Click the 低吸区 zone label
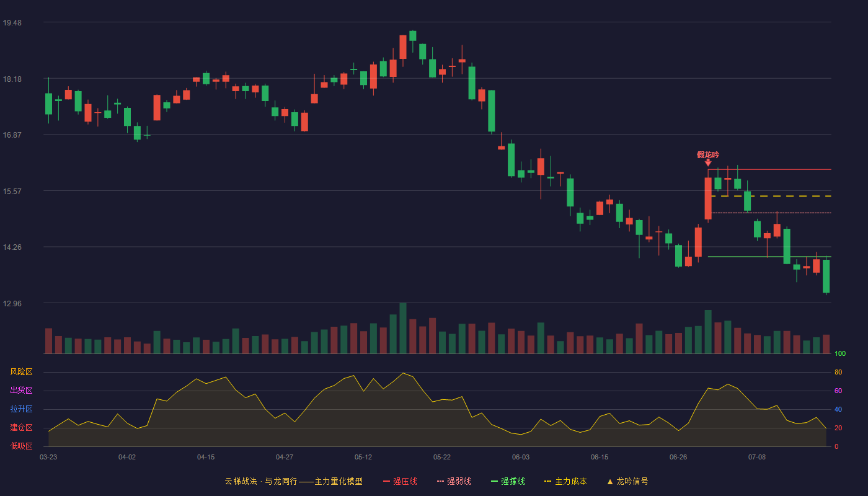Image resolution: width=868 pixels, height=496 pixels. pyautogui.click(x=21, y=446)
